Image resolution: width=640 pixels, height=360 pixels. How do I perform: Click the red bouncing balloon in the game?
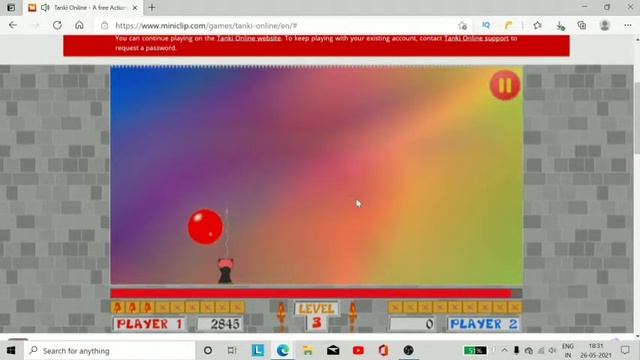[205, 227]
